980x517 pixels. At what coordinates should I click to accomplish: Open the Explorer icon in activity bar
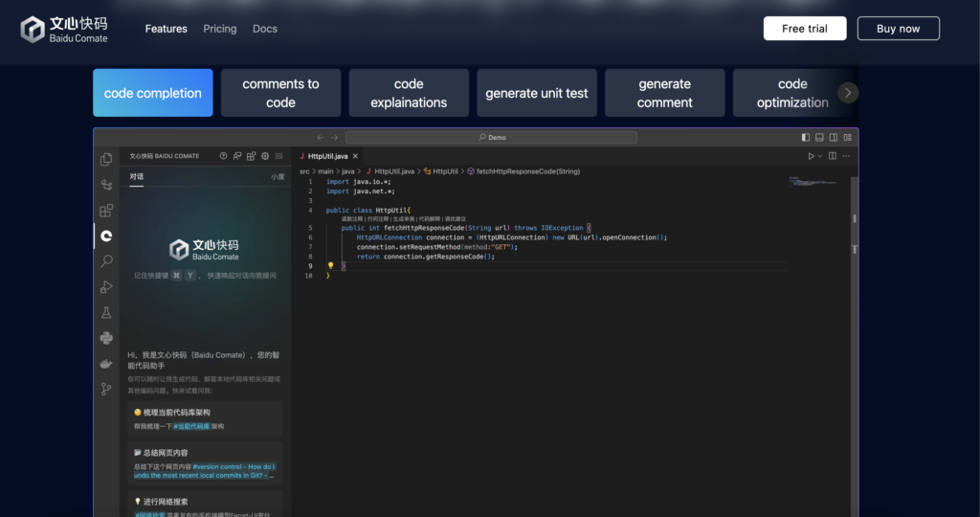[106, 160]
